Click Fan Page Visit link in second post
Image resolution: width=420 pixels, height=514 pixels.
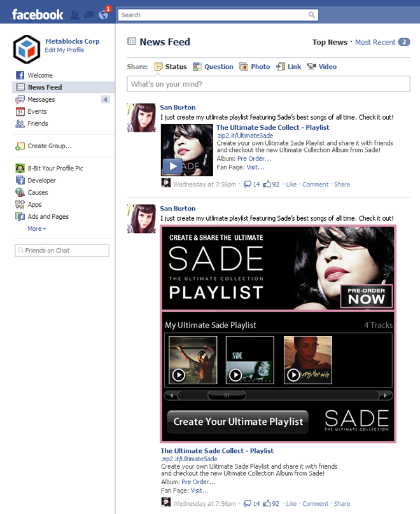pyautogui.click(x=199, y=490)
